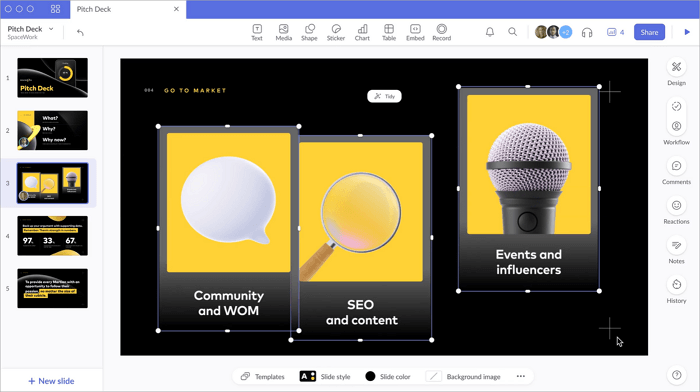Add a slide with New slide
This screenshot has height=392, width=700.
51,381
